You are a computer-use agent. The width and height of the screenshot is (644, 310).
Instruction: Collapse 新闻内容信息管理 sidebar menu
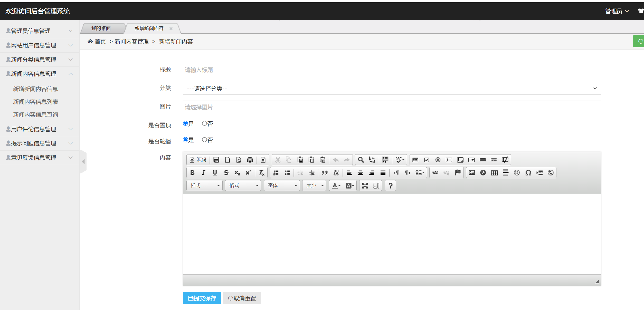pyautogui.click(x=40, y=74)
